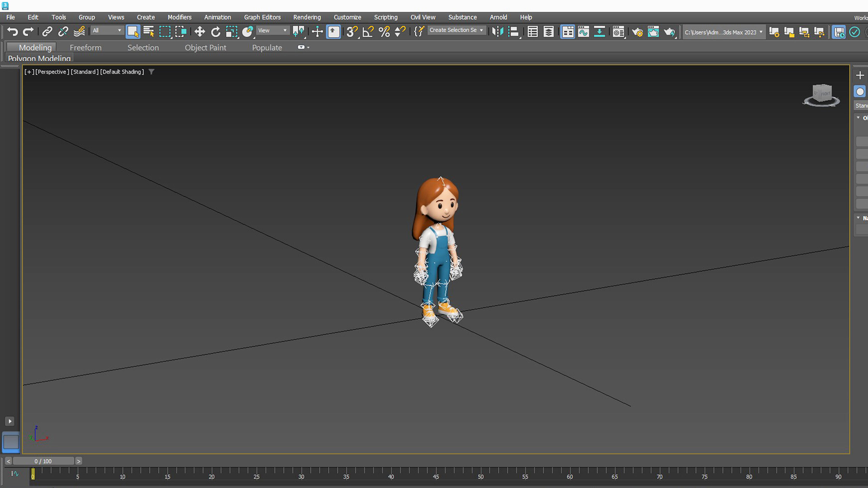Activate Select and Rotate tool
Viewport: 868px width, 488px height.
point(216,32)
